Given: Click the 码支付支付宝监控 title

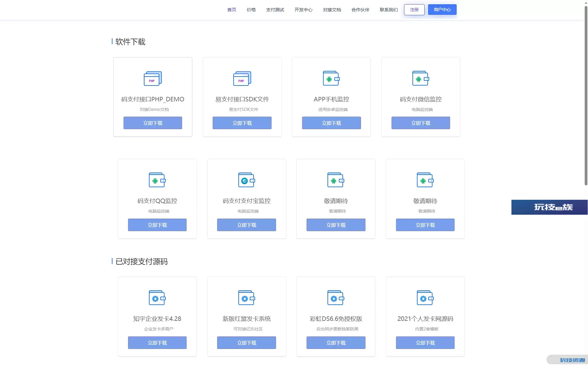Looking at the screenshot, I should tap(247, 201).
